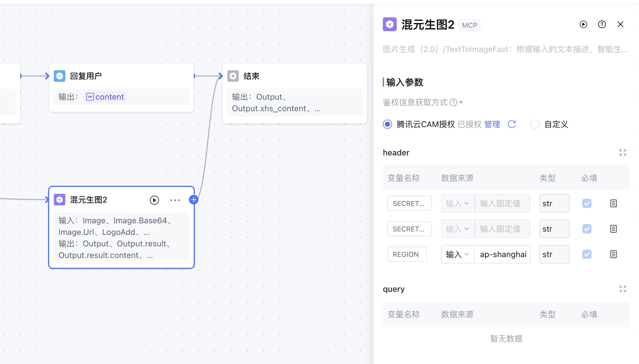Select the 腾讯云CAM授权 radio option
This screenshot has height=364, width=639.
coord(387,124)
